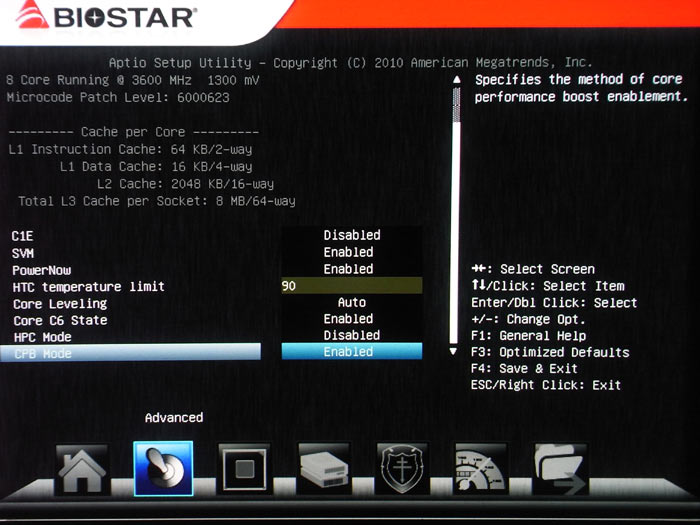Click the Cache per Core heading
700x525 pixels.
[133, 132]
